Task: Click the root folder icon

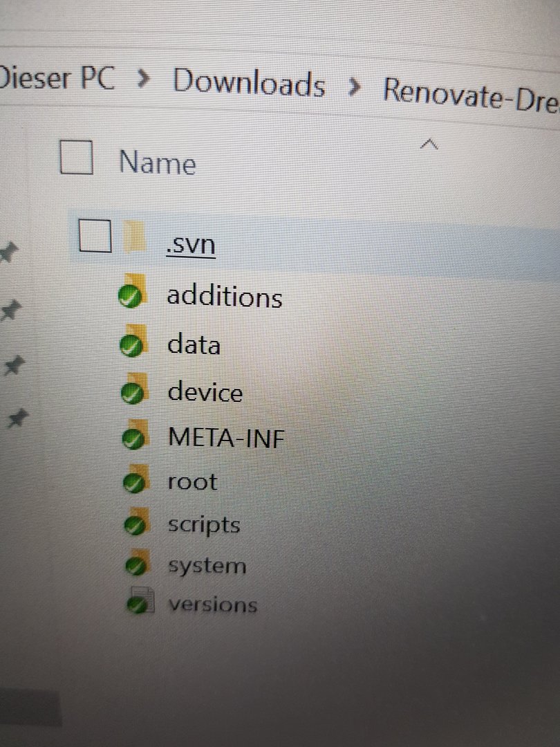Action: click(136, 479)
